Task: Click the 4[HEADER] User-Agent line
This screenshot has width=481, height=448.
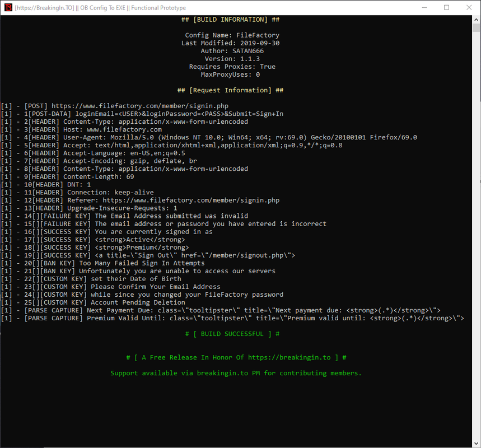Action: click(x=209, y=137)
